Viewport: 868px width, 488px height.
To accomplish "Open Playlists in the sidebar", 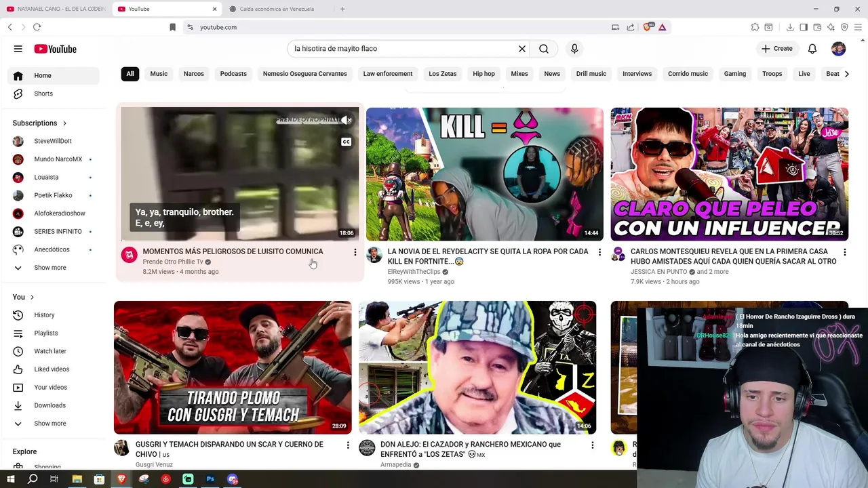I will pyautogui.click(x=54, y=333).
